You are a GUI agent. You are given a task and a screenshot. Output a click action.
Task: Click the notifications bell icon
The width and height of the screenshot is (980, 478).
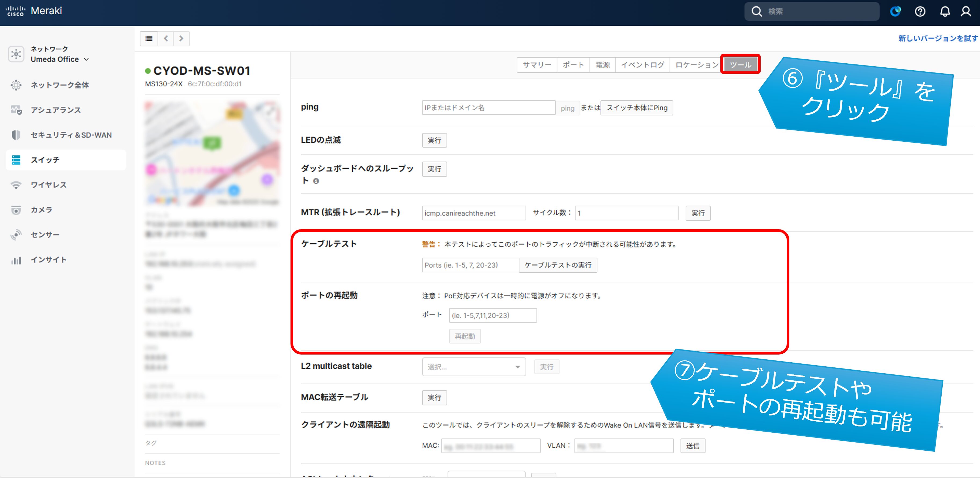[x=945, y=12]
